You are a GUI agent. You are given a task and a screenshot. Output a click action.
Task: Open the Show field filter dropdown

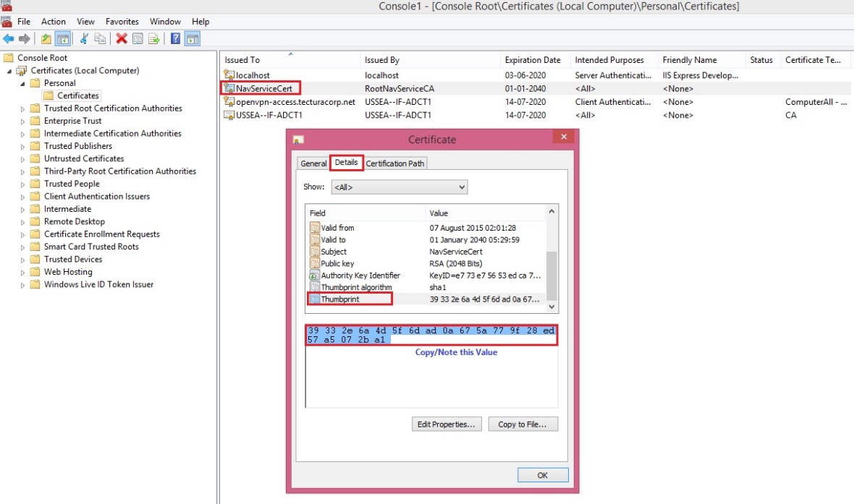pos(399,187)
